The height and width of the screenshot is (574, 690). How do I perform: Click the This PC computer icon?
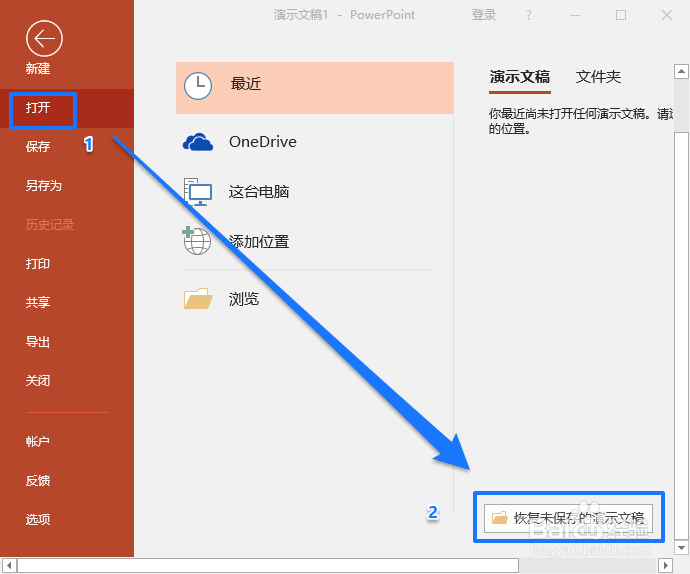coord(198,192)
